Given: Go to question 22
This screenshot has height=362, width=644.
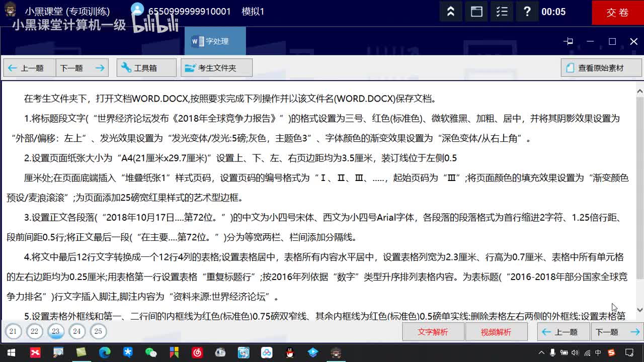Looking at the screenshot, I should pyautogui.click(x=34, y=331).
